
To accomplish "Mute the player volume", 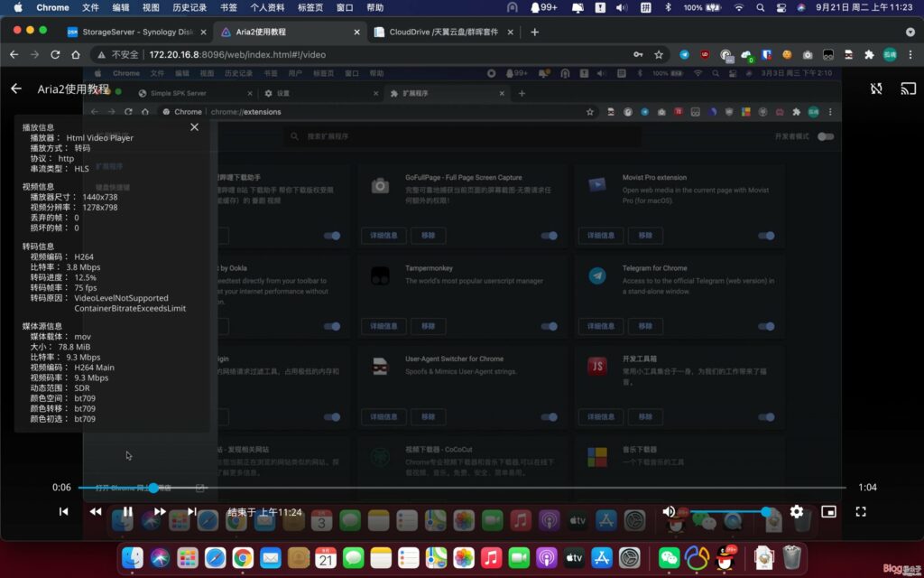I will 669,511.
